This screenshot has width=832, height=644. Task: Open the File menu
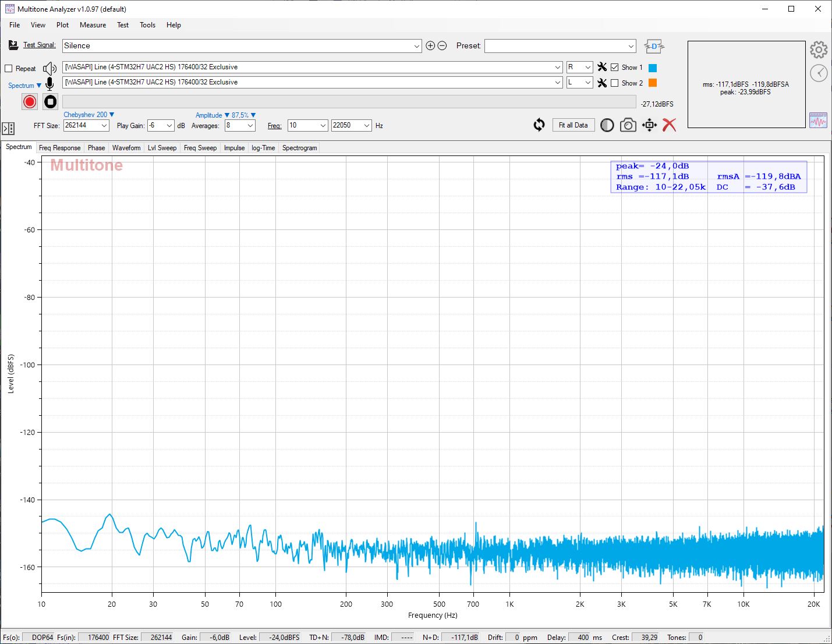[15, 25]
